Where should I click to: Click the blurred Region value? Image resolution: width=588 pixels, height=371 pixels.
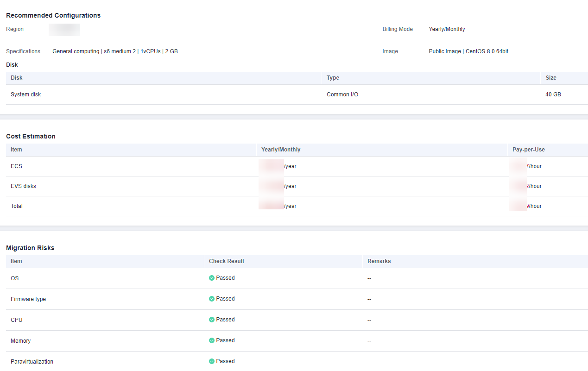point(64,30)
